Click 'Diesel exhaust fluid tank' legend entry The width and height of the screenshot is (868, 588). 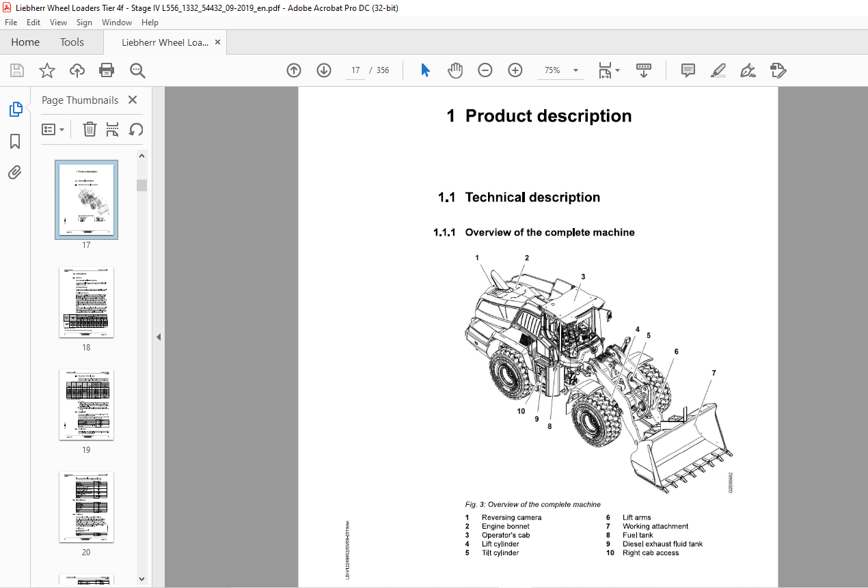[x=662, y=544]
